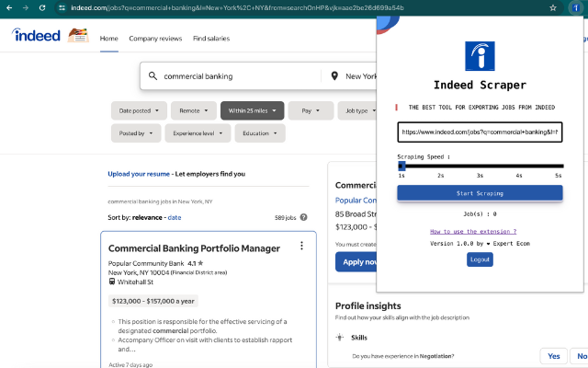
Task: Answer Yes to Negotiation experience
Action: 553,356
